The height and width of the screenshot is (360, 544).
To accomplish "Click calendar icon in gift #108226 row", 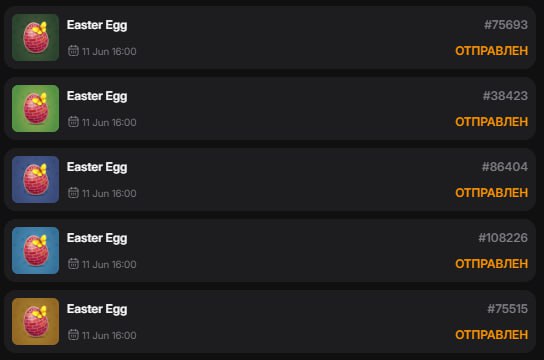I will click(73, 264).
